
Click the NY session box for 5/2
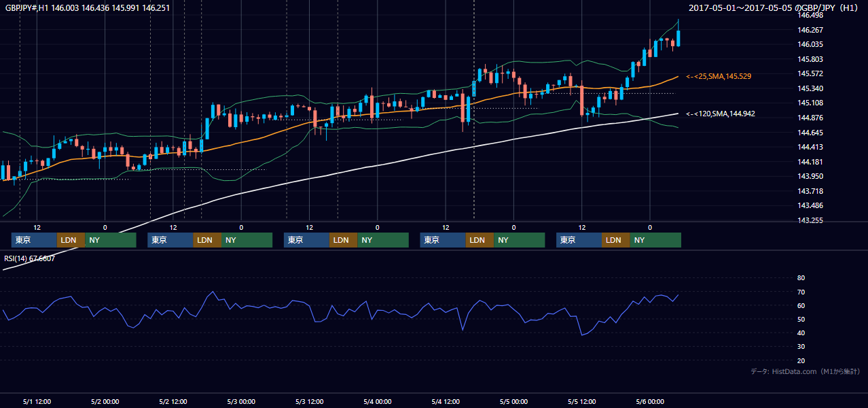247,240
